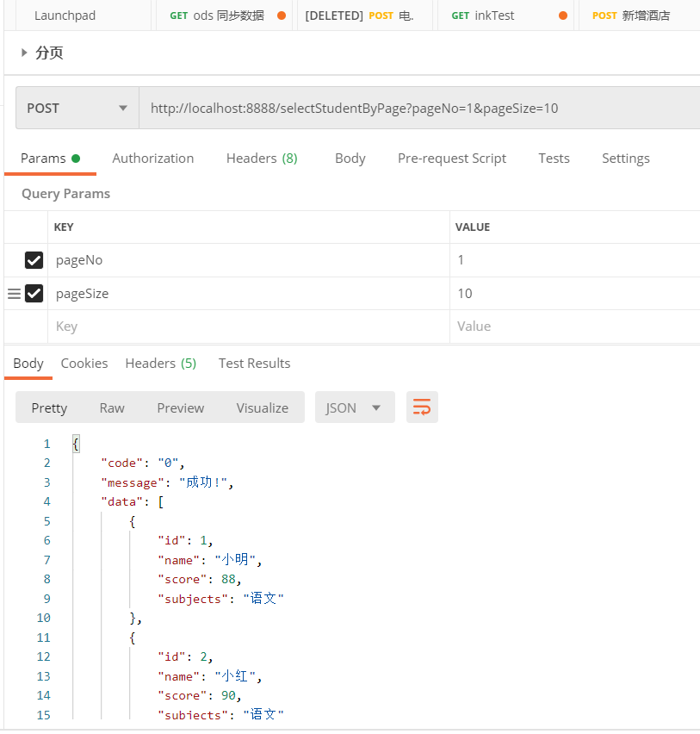Toggle word wrap icon in response toolbar
Screen dimensions: 700x734
pos(422,407)
